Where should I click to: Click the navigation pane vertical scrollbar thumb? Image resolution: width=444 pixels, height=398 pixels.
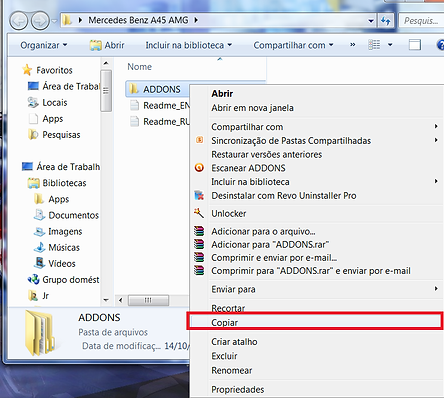(x=106, y=90)
